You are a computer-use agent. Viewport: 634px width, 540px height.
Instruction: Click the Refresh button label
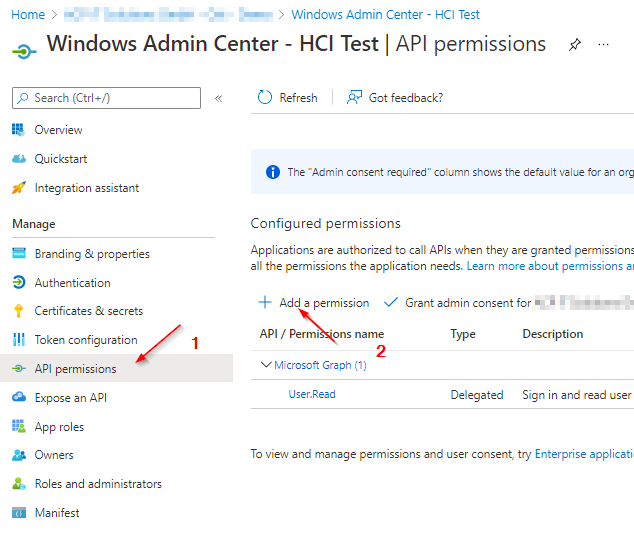click(298, 98)
